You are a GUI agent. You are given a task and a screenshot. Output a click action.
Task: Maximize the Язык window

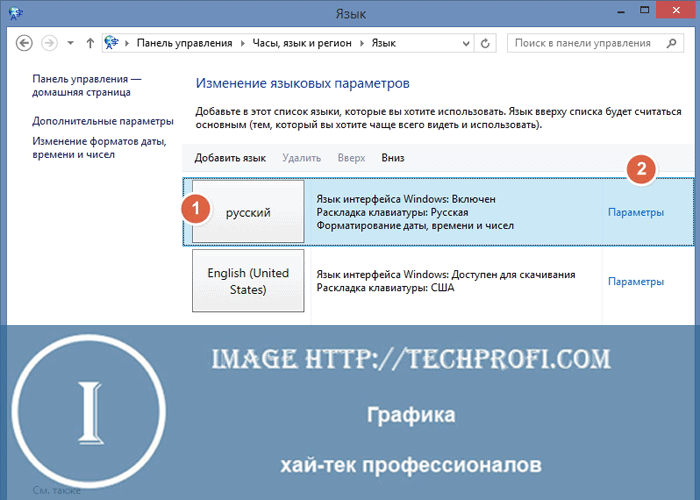tap(644, 10)
